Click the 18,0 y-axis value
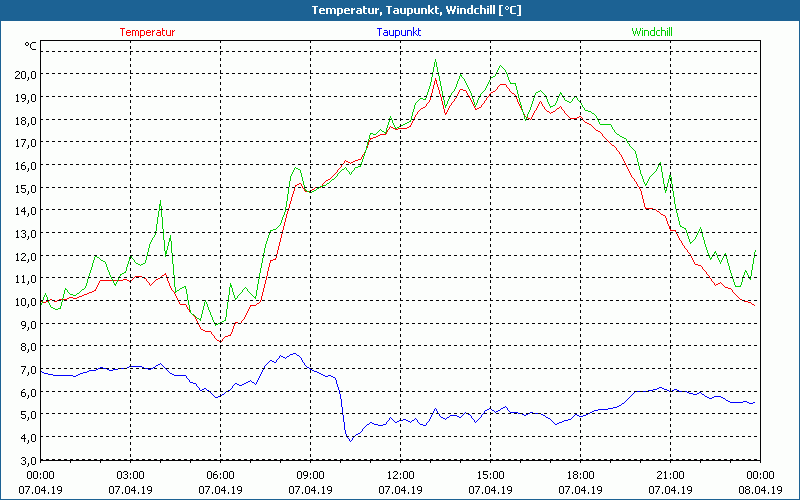The image size is (800, 500). [x=26, y=121]
